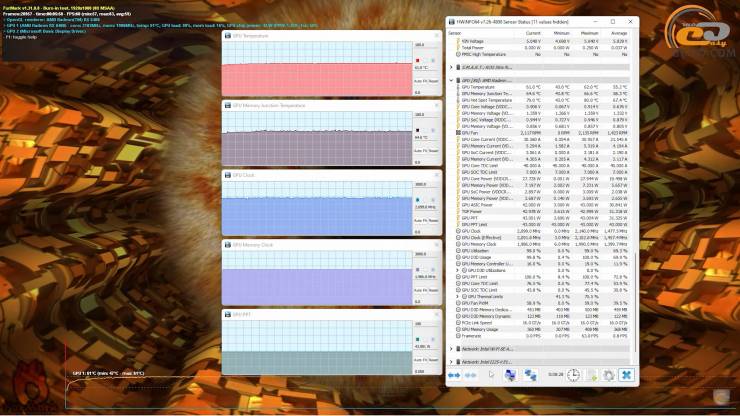Click the HWiNFO64 title bar app icon
The height and width of the screenshot is (416, 740).
point(452,22)
